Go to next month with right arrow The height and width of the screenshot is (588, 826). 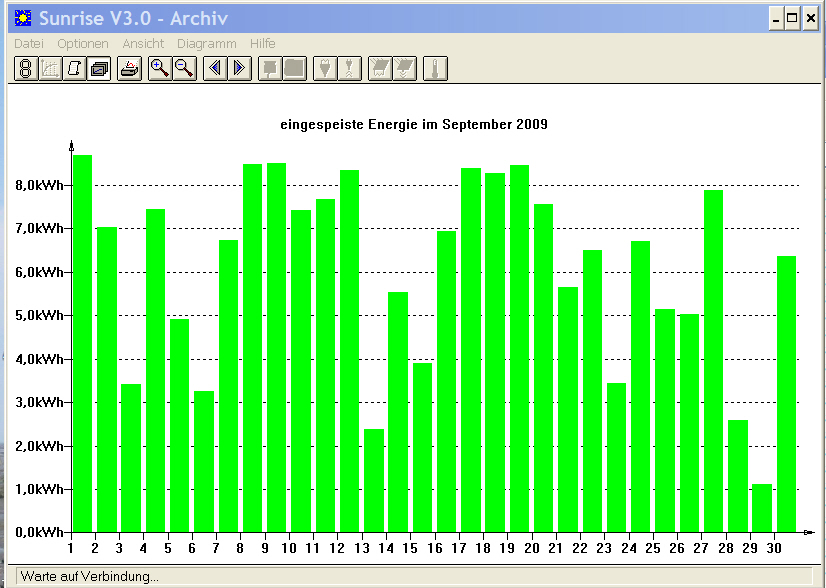239,68
